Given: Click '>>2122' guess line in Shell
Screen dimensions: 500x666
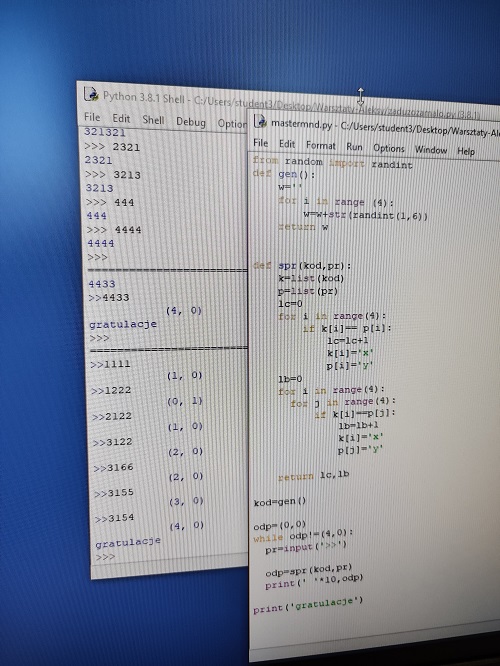Looking at the screenshot, I should [112, 416].
